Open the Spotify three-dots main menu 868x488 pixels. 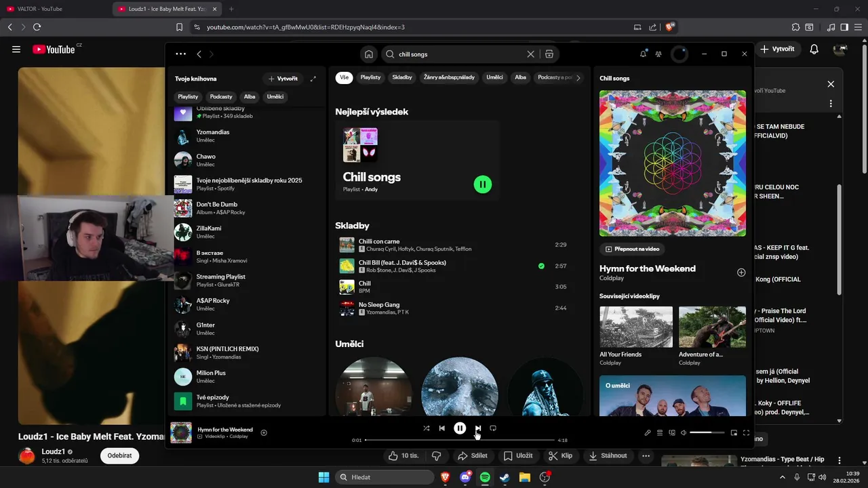tap(180, 54)
